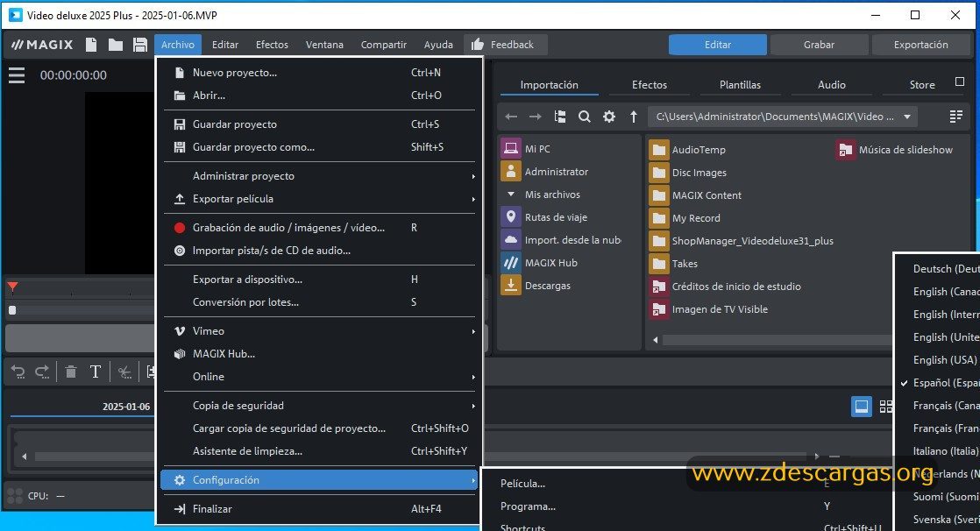Collapse the Mis archivos section
Viewport: 980px width, 531px height.
(x=511, y=195)
